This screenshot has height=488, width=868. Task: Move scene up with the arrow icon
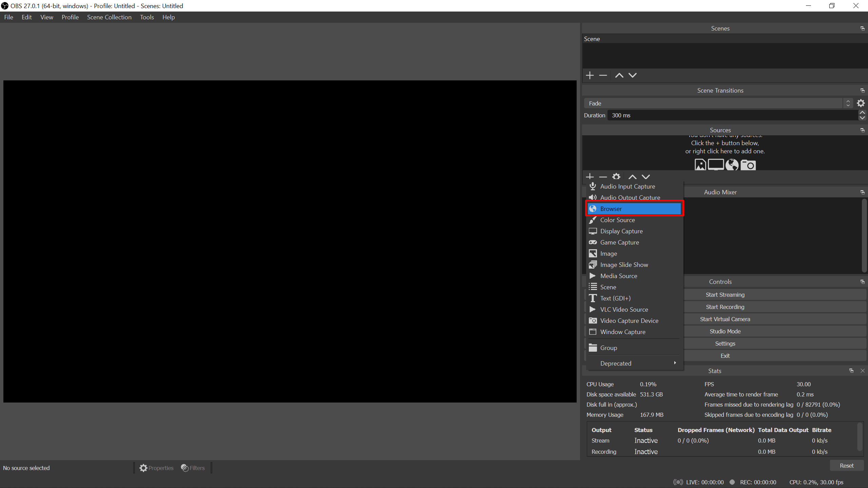click(619, 75)
